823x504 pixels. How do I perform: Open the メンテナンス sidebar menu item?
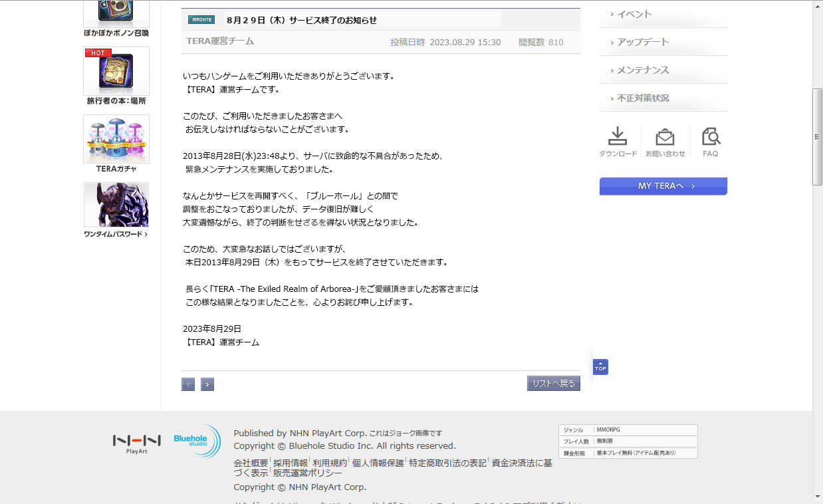point(663,70)
